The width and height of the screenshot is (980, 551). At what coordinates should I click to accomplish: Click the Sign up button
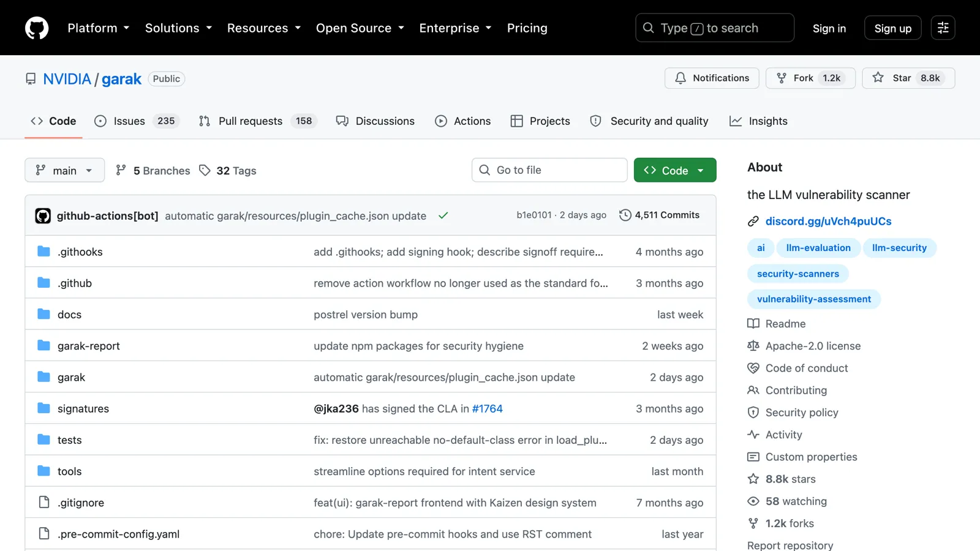(x=893, y=28)
